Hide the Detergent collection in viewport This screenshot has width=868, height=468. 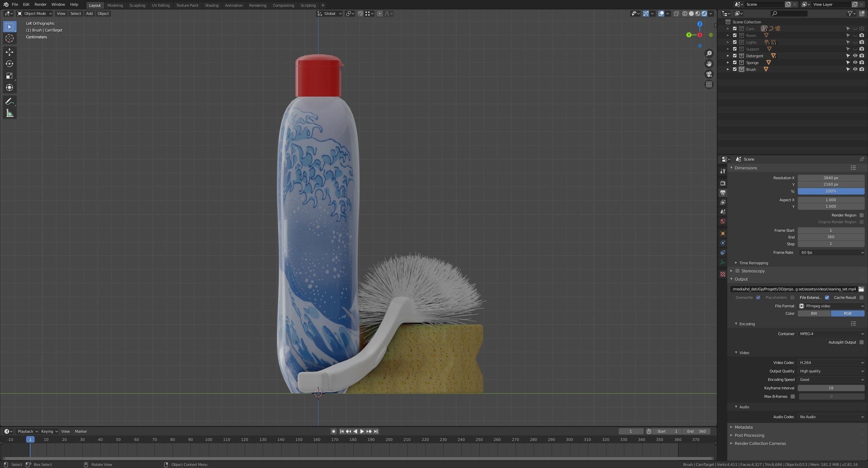coord(855,56)
